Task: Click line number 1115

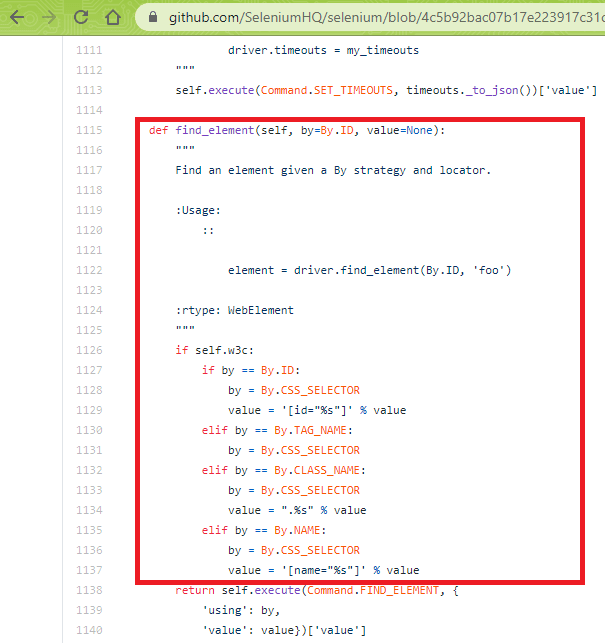Action: point(89,130)
